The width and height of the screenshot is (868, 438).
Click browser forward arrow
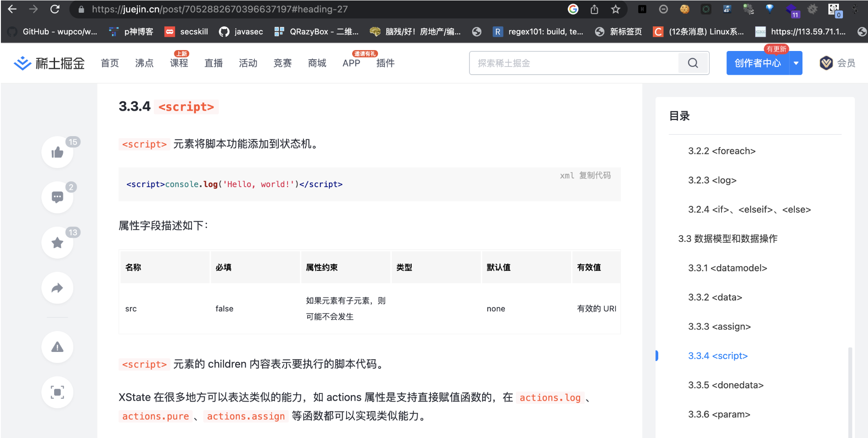pyautogui.click(x=34, y=9)
